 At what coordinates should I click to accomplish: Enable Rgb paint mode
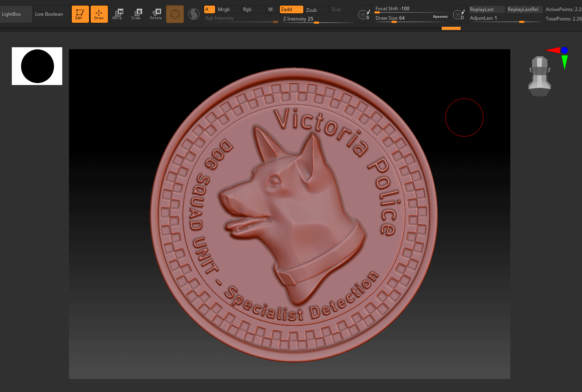point(252,9)
